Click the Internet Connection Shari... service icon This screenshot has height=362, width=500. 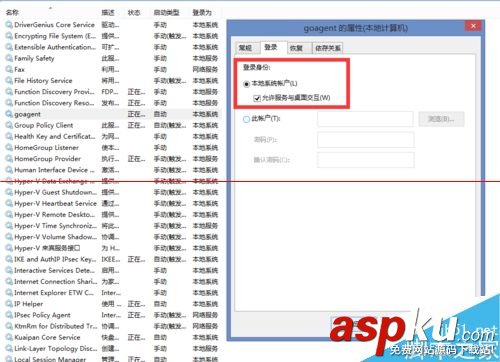[x=9, y=282]
